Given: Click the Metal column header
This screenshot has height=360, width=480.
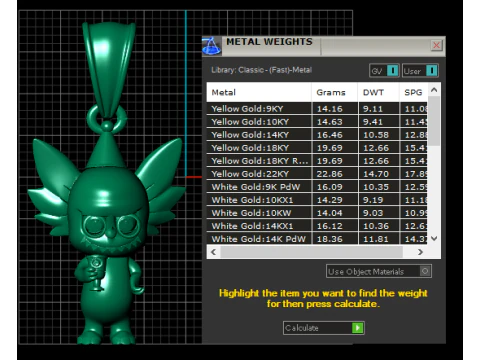Looking at the screenshot, I should (x=259, y=92).
